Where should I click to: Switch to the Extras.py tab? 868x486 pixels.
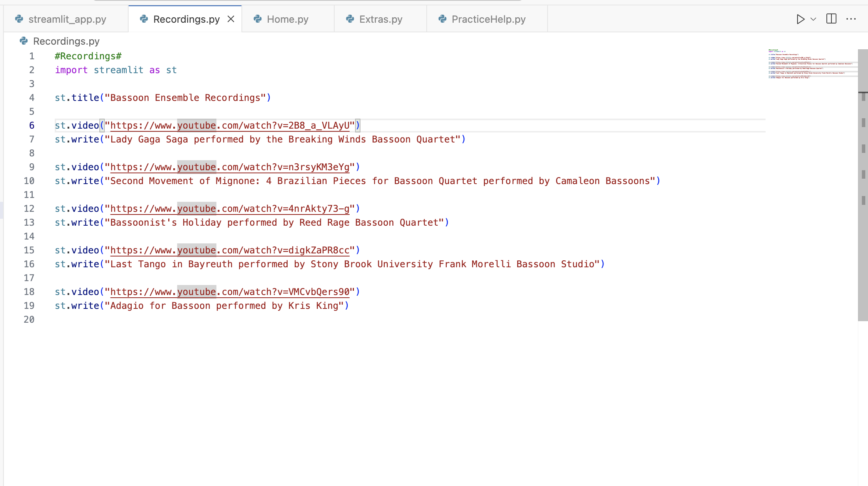[380, 19]
